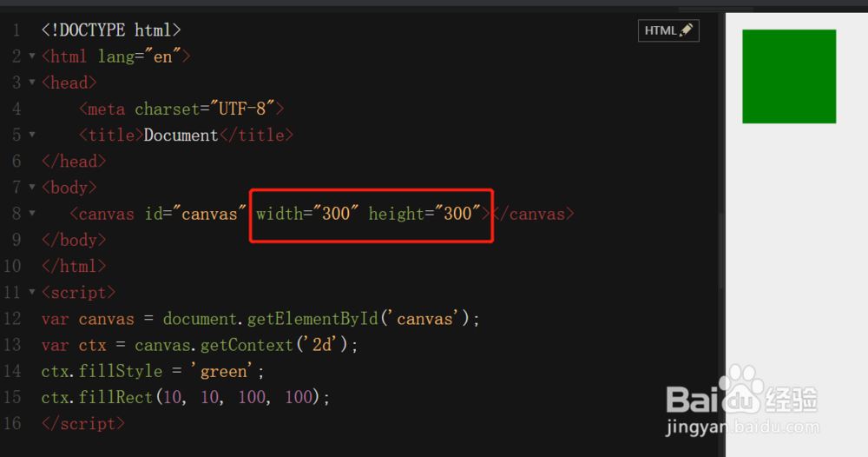Click the closing /canvas tag on line 8
This screenshot has width=868, height=457.
tap(533, 214)
